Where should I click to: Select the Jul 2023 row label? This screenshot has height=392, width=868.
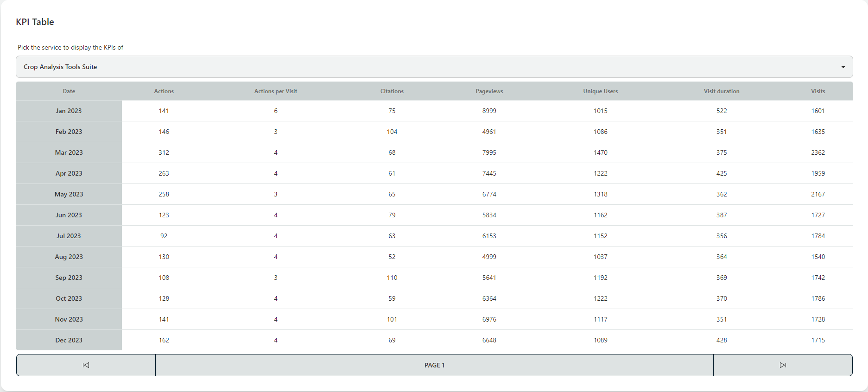[x=69, y=236]
